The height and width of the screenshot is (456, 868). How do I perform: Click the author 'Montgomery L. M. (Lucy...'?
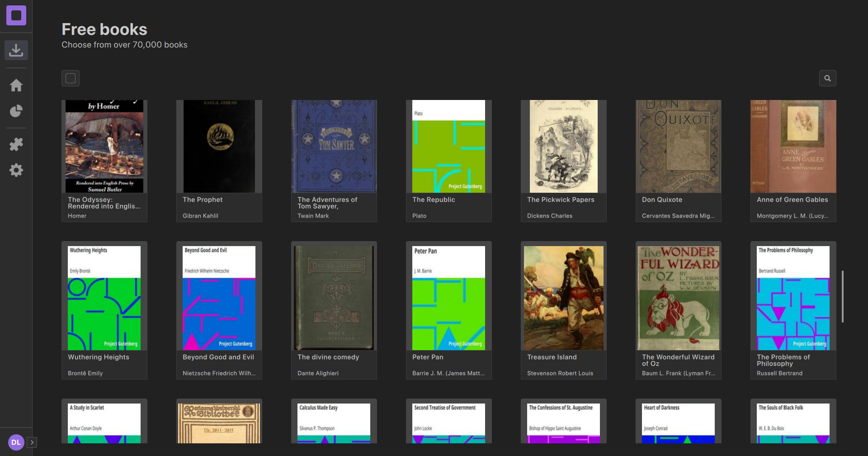point(793,216)
